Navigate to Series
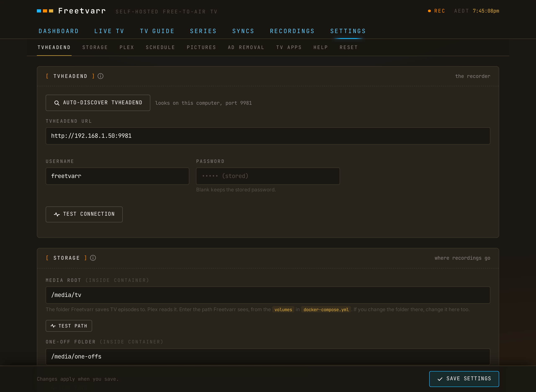Image resolution: width=536 pixels, height=392 pixels. point(203,31)
